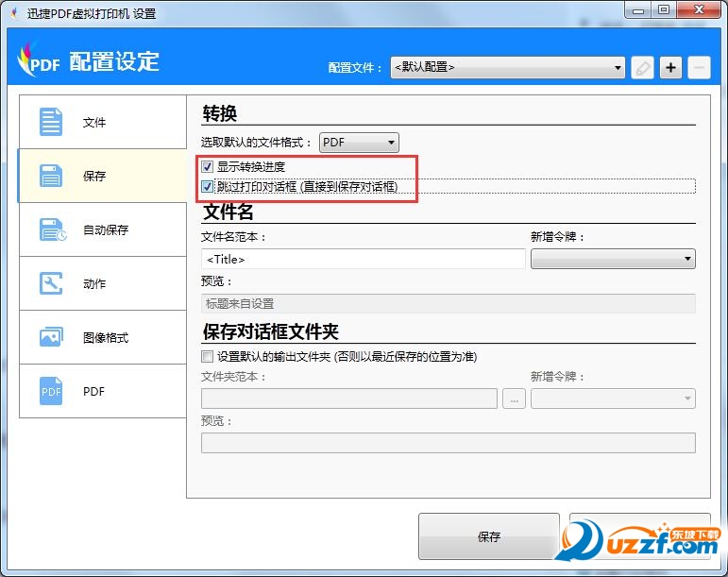Click the 文件 document icon in sidebar

pos(51,122)
